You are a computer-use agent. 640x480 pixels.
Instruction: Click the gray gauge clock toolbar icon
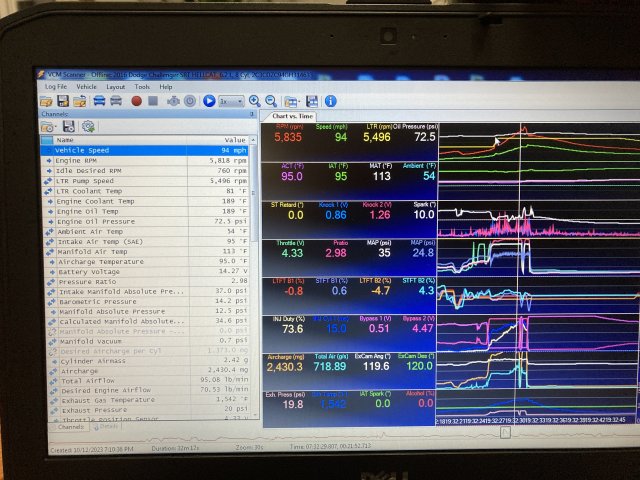coord(190,101)
